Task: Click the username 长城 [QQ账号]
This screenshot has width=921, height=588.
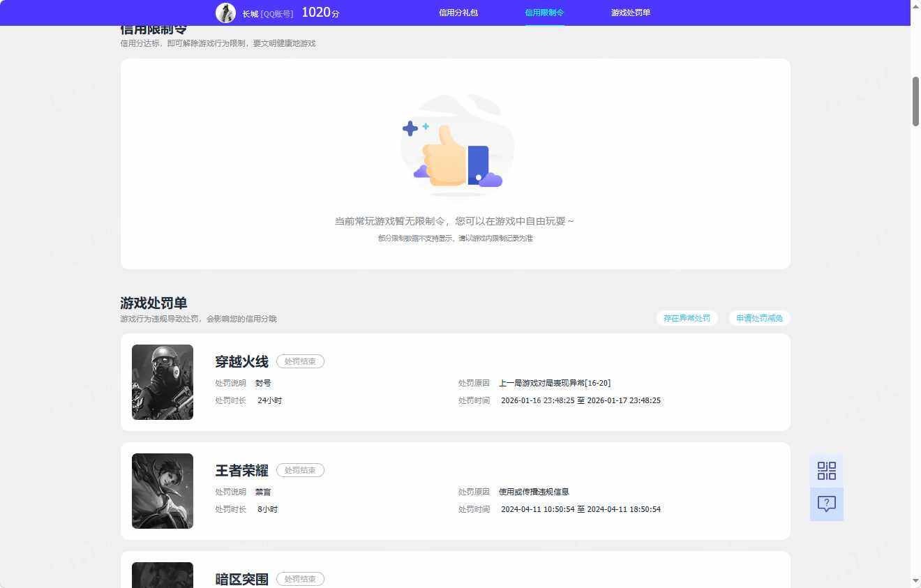Action: tap(268, 13)
